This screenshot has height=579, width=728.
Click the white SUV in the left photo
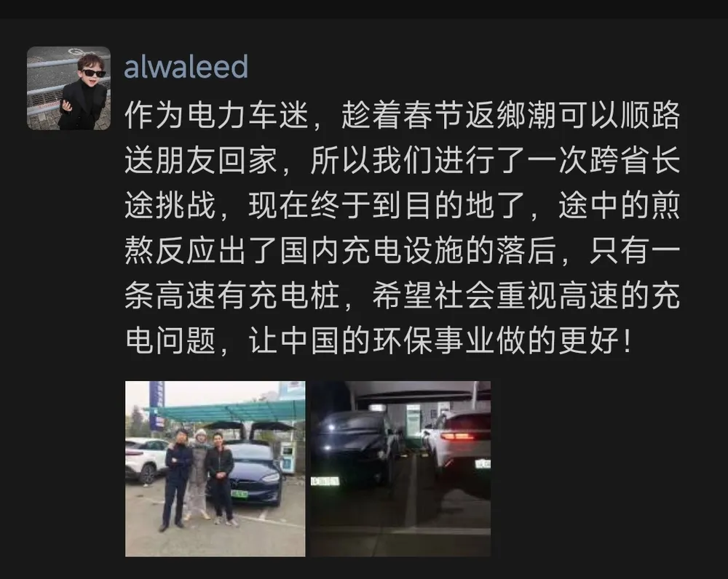[x=146, y=459]
